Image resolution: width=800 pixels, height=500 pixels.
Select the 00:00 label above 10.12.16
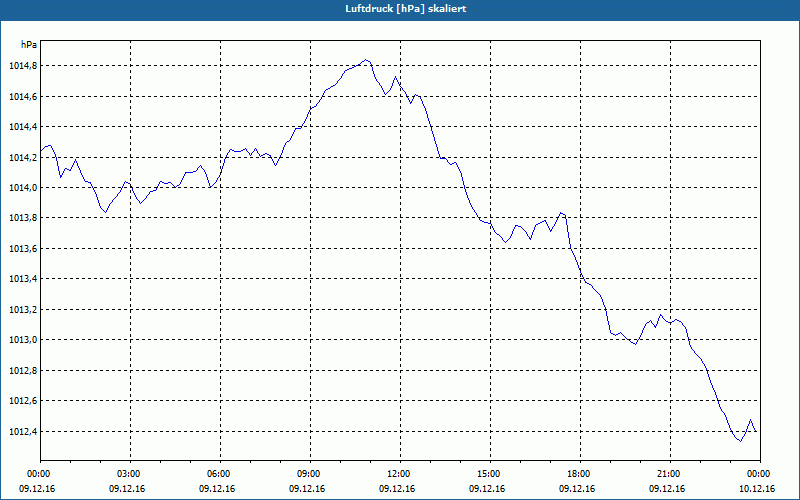click(760, 474)
